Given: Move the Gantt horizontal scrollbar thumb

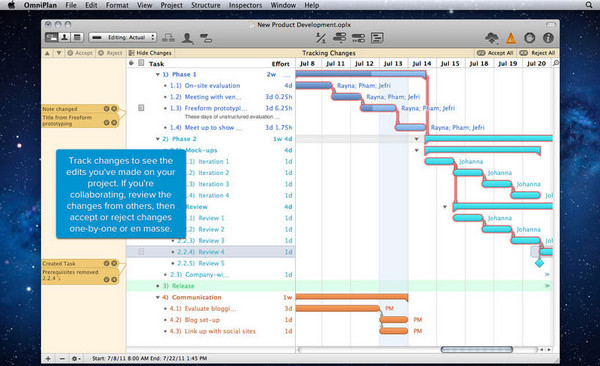Looking at the screenshot, I should [x=476, y=350].
